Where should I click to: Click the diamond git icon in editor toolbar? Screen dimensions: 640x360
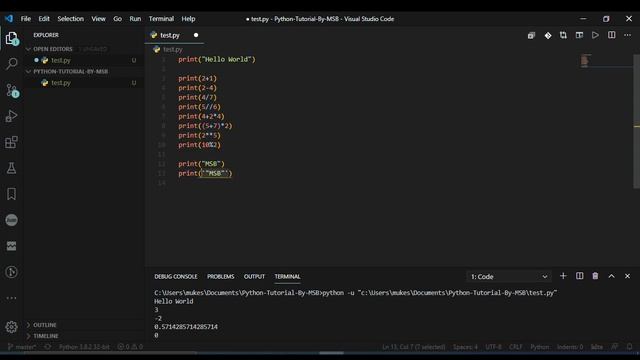tap(548, 36)
